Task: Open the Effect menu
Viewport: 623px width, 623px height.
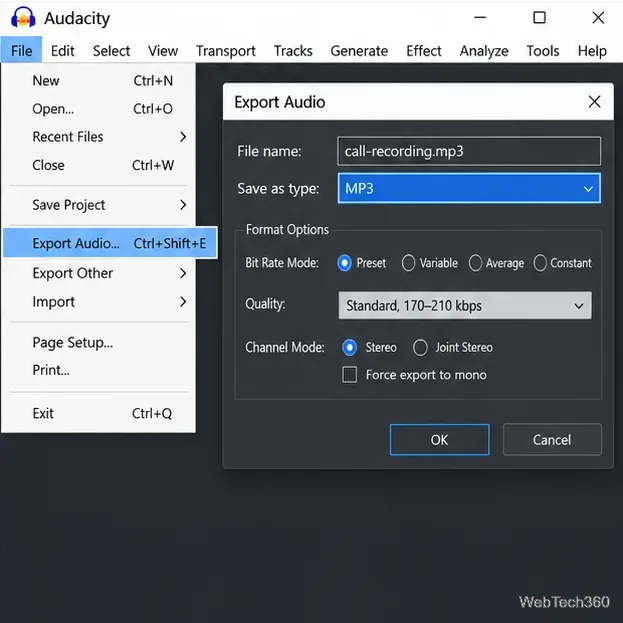Action: pos(424,51)
